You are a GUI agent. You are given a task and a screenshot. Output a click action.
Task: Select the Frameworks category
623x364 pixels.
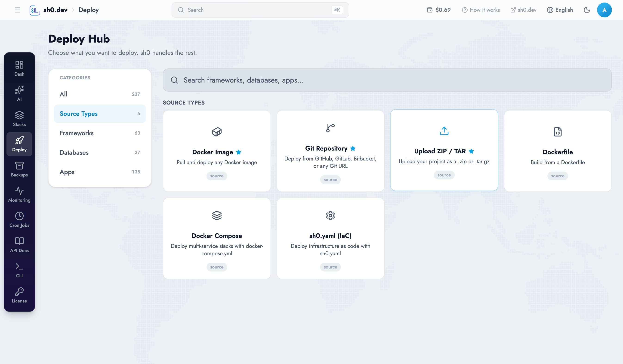[100, 133]
